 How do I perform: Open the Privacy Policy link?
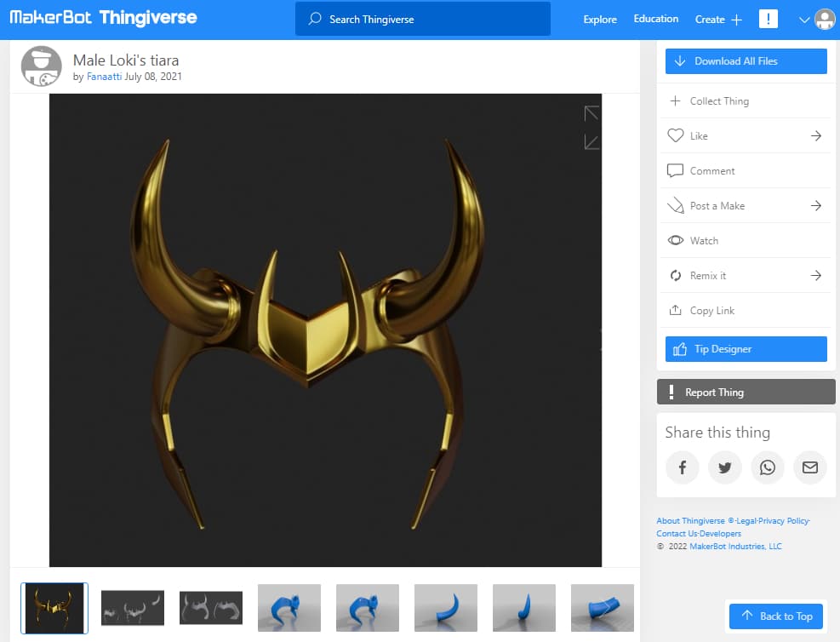(x=783, y=520)
